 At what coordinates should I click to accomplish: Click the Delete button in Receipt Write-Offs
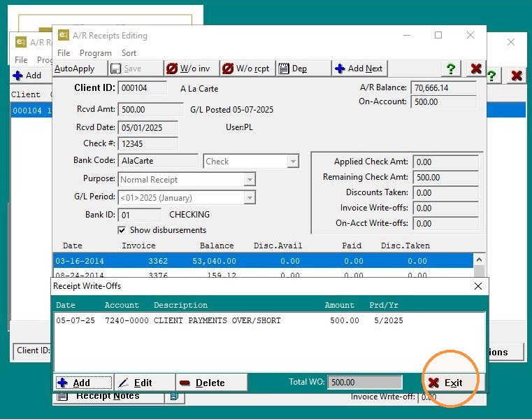[211, 383]
